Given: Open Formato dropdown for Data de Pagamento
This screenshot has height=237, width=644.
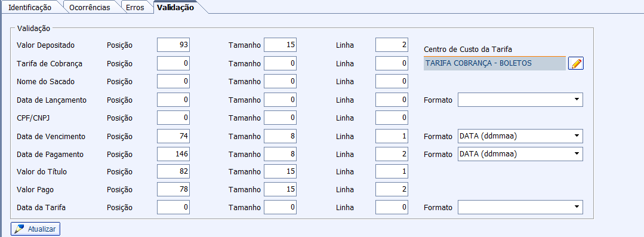Looking at the screenshot, I should pos(520,154).
